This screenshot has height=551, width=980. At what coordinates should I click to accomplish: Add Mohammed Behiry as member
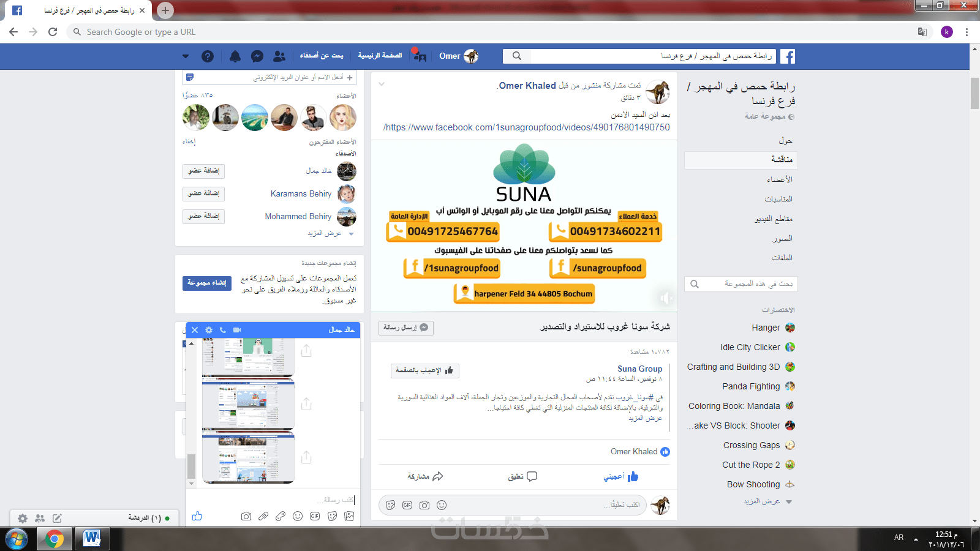204,216
